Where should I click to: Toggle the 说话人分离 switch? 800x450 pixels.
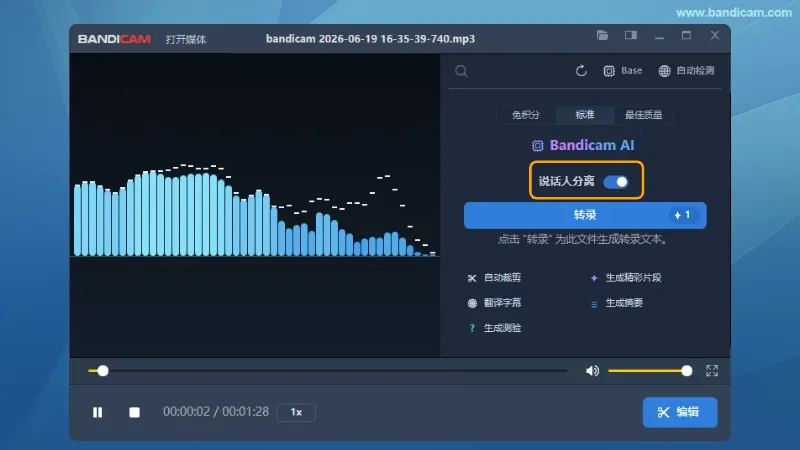pos(616,182)
